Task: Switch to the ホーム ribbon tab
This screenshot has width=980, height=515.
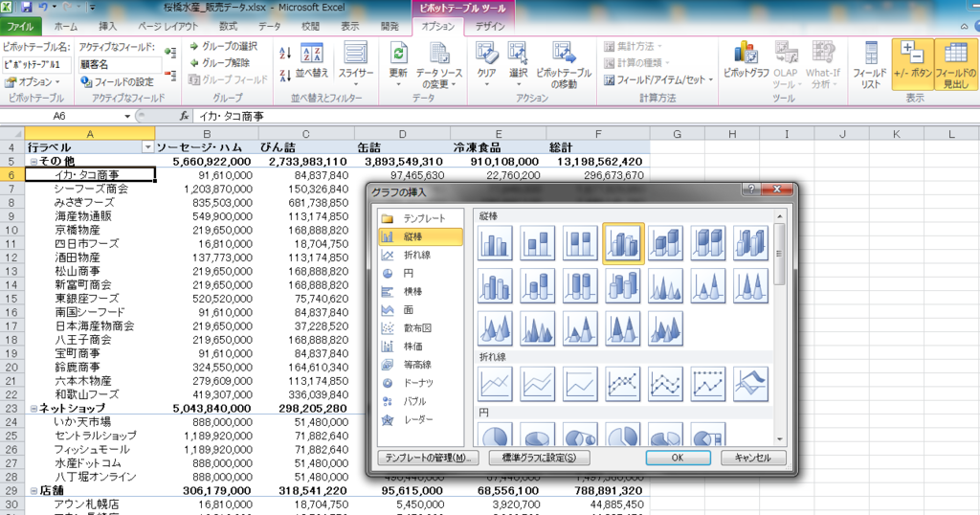Action: point(66,26)
